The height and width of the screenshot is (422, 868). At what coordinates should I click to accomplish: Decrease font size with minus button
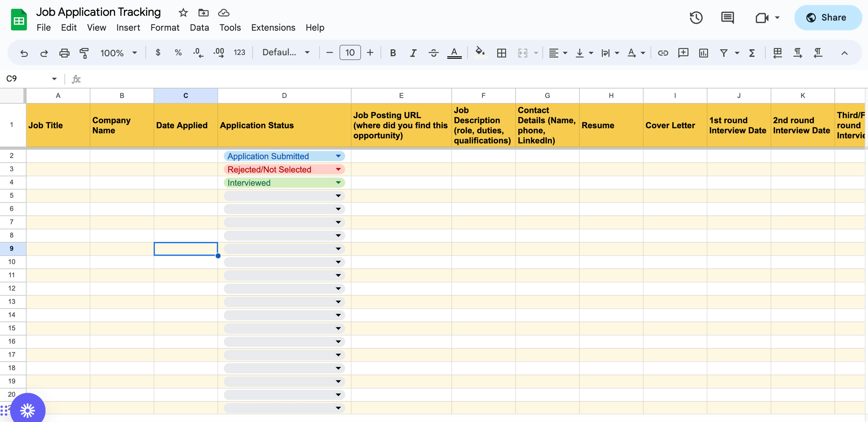tap(329, 53)
